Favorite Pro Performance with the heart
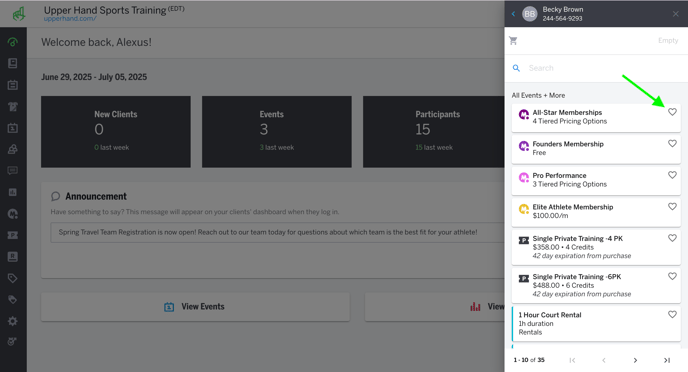This screenshot has height=372, width=688. coord(672,175)
